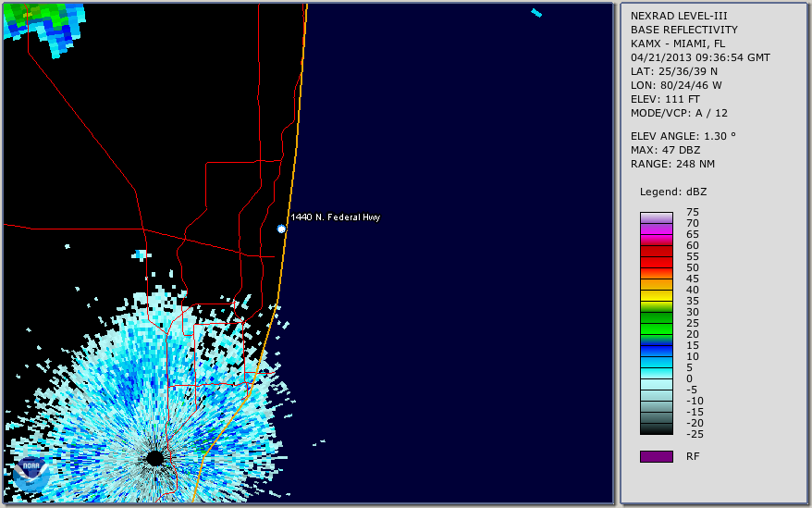Select the 'ELEV ANGLE: 1.30 °' text

click(x=683, y=136)
